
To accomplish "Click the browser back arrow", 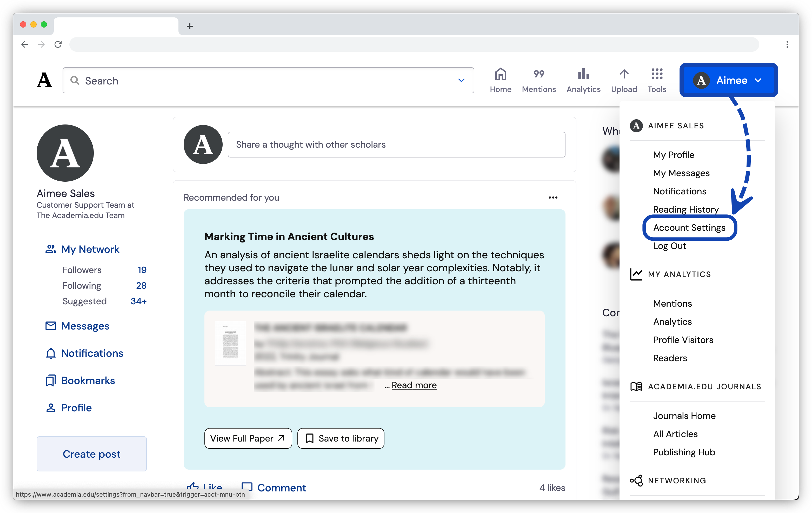I will coord(24,44).
